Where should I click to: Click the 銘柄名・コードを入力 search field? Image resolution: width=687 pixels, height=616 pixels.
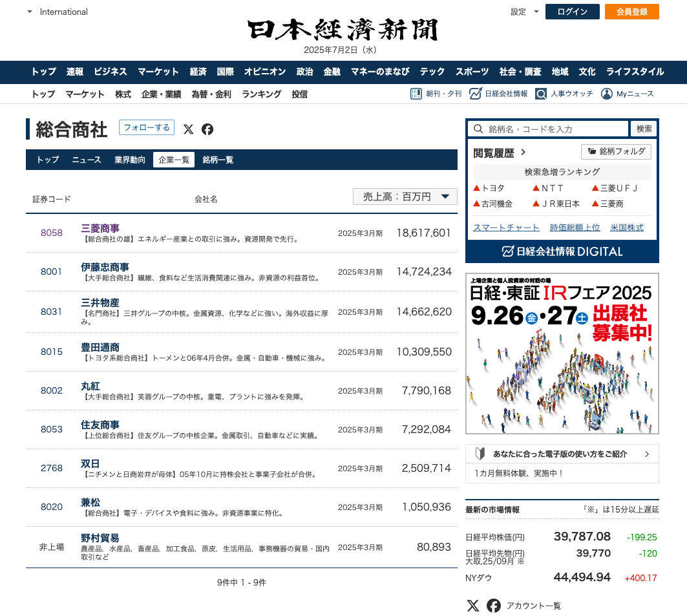click(x=549, y=129)
